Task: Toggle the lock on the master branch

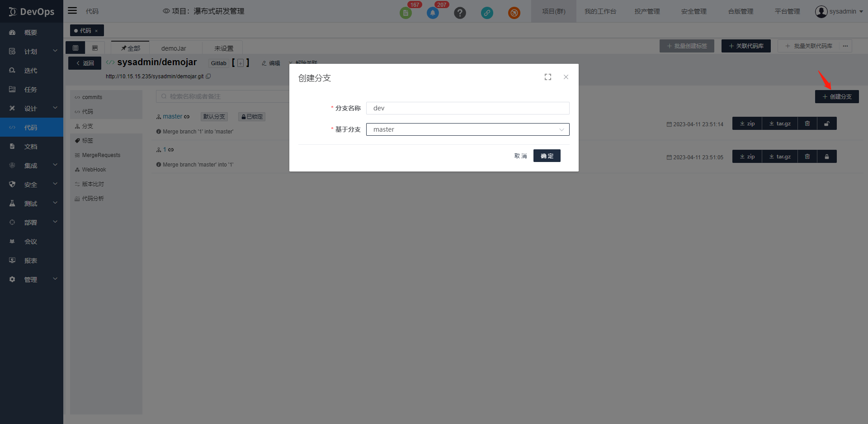Action: pyautogui.click(x=827, y=124)
